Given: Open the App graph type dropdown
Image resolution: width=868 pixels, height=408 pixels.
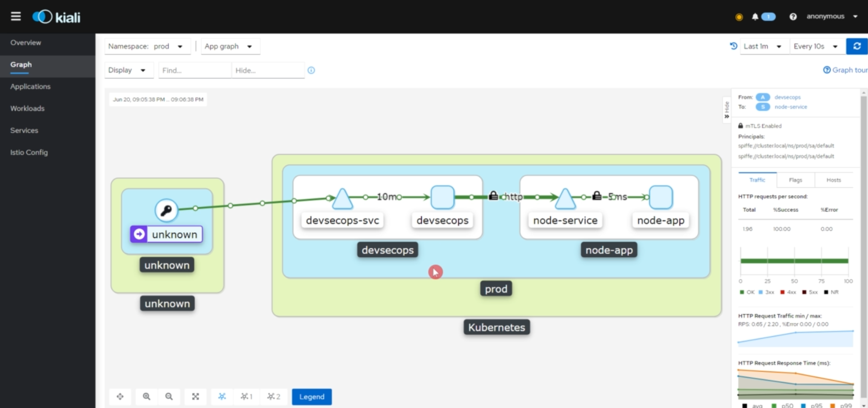Looking at the screenshot, I should [x=230, y=46].
